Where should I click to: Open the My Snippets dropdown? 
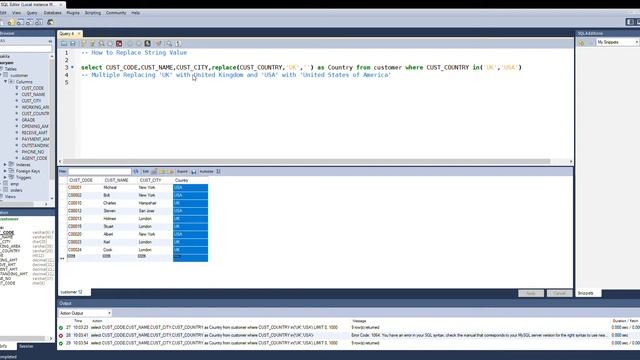[x=618, y=42]
